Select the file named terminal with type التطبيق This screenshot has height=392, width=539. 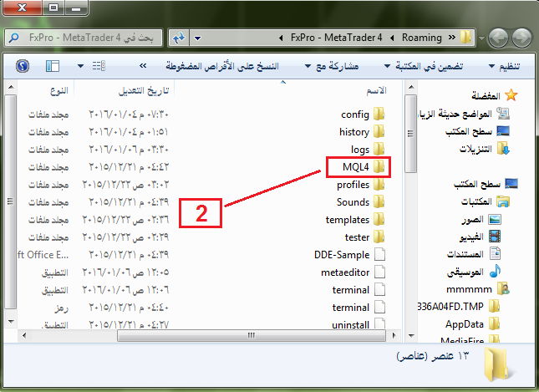click(351, 290)
